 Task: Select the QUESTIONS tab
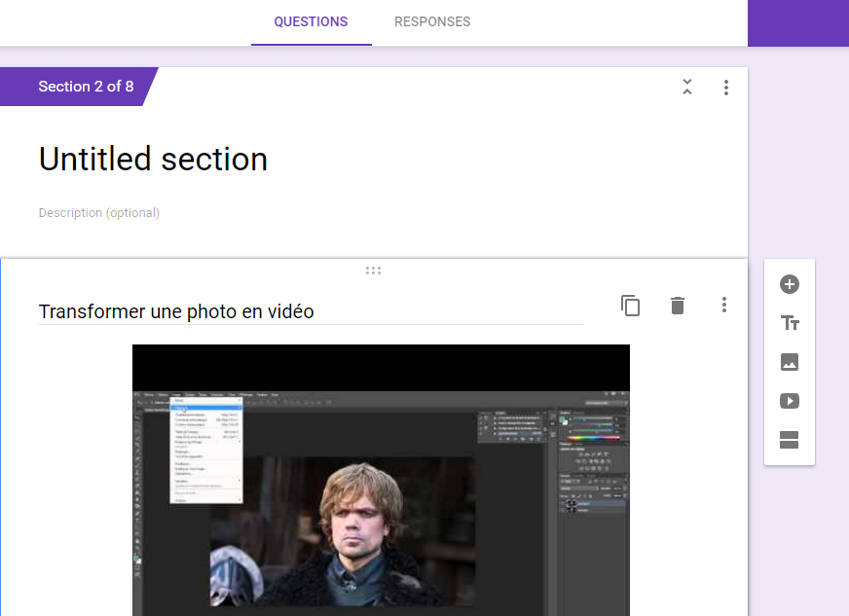pyautogui.click(x=311, y=21)
